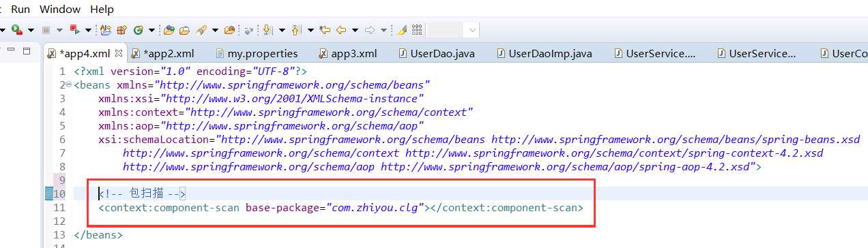Open dropdown next to the Stop icon
The width and height of the screenshot is (868, 248).
point(59,30)
